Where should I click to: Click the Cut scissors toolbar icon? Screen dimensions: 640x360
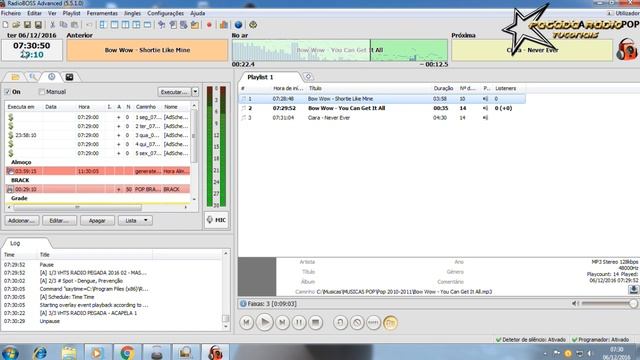52,25
